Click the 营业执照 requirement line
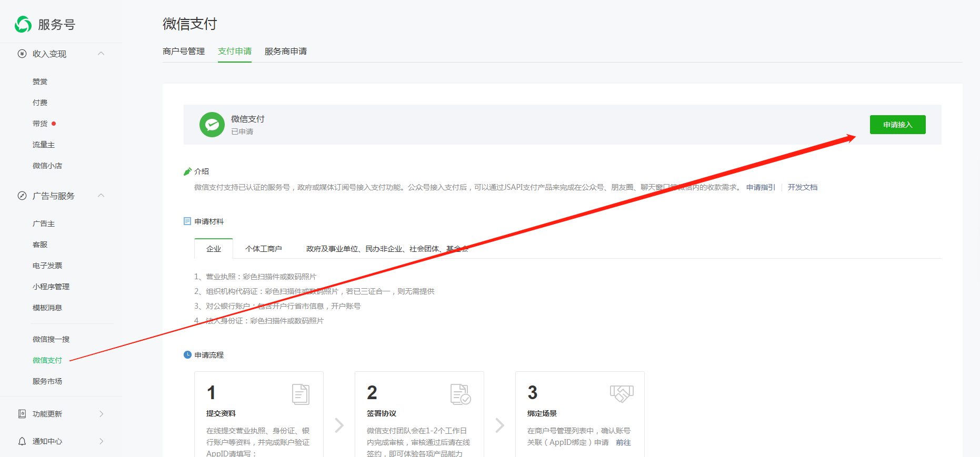This screenshot has width=980, height=457. tap(255, 277)
